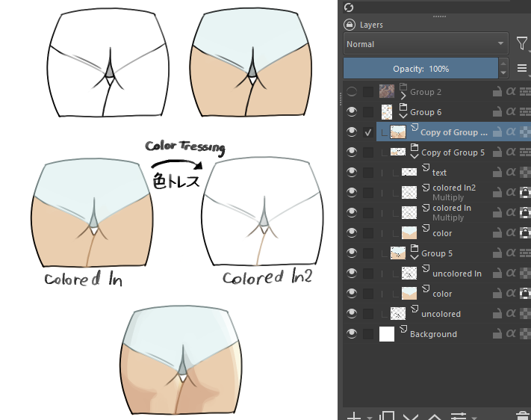Delete layer with trash icon
Image resolution: width=531 pixels, height=420 pixels.
tap(522, 416)
